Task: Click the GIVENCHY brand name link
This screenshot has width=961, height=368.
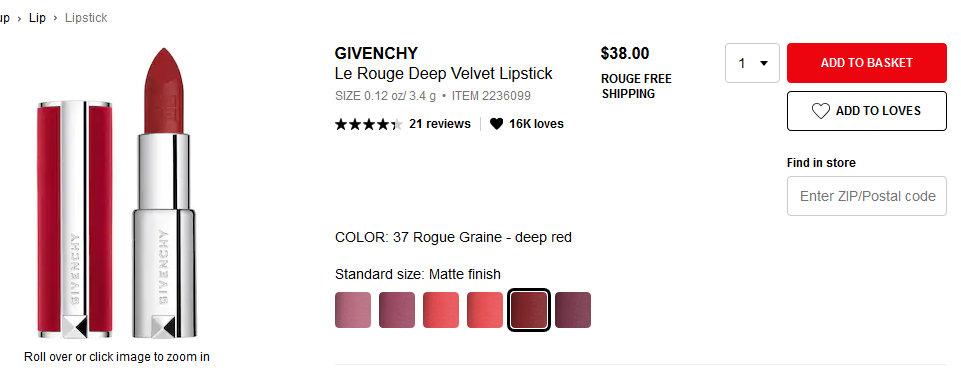Action: (376, 53)
